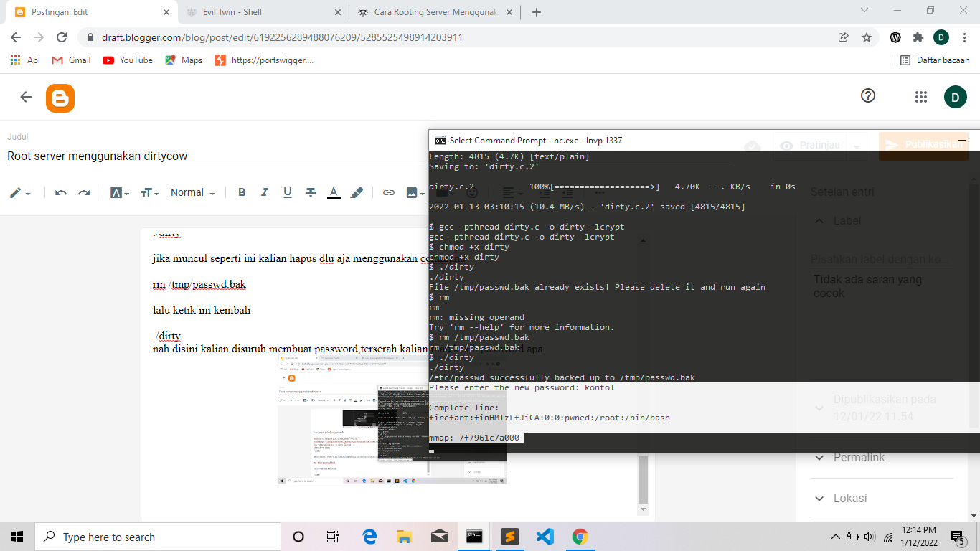Toggle underline formatting
Viewport: 980px width, 551px height.
tap(288, 192)
